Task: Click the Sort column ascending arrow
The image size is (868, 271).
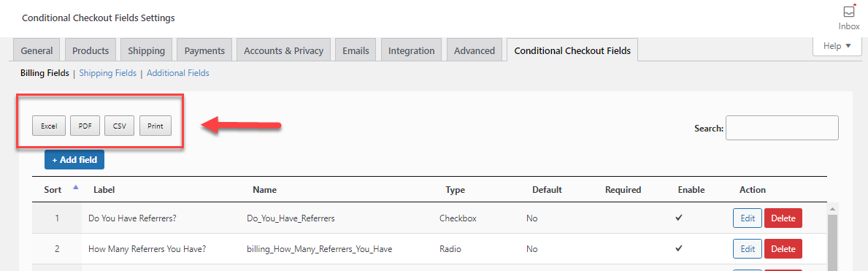Action: [x=76, y=187]
